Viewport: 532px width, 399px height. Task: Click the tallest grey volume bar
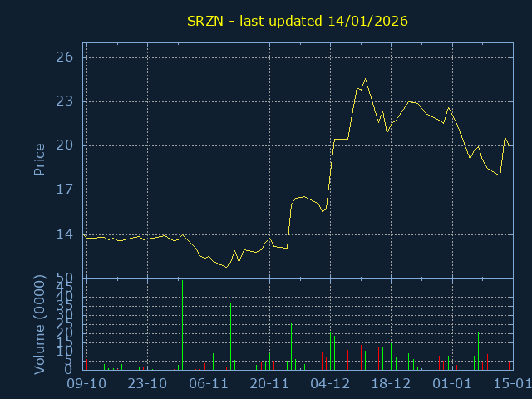[x=182, y=325]
